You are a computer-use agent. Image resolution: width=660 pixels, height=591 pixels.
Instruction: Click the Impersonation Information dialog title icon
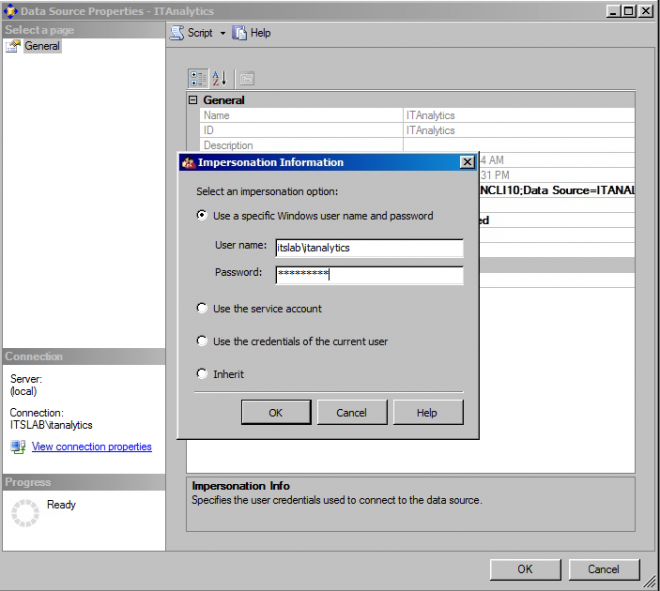coord(188,162)
